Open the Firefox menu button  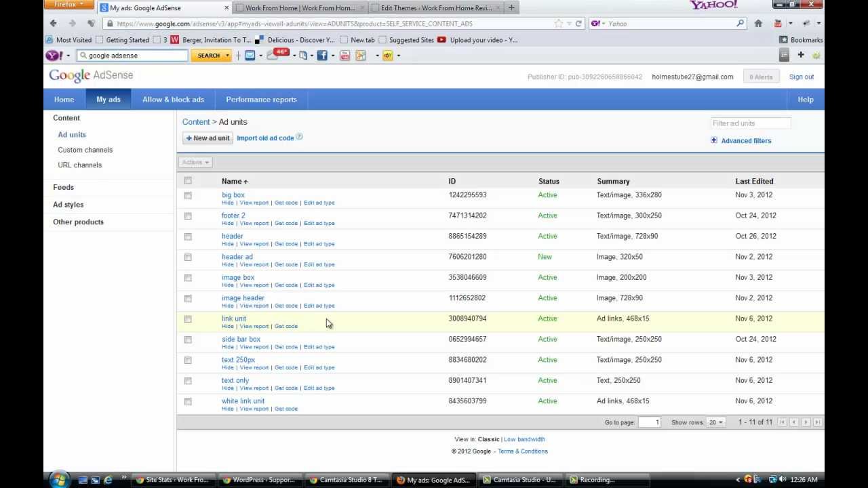pos(68,5)
